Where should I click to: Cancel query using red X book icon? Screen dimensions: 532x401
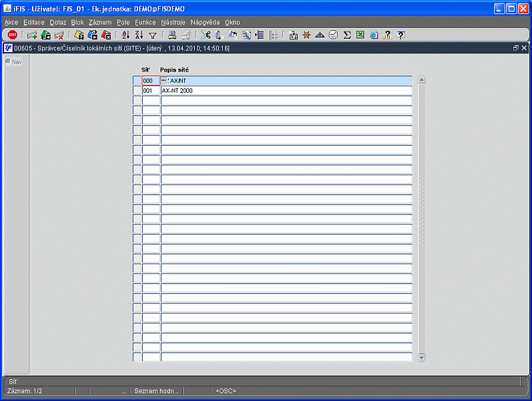click(106, 35)
